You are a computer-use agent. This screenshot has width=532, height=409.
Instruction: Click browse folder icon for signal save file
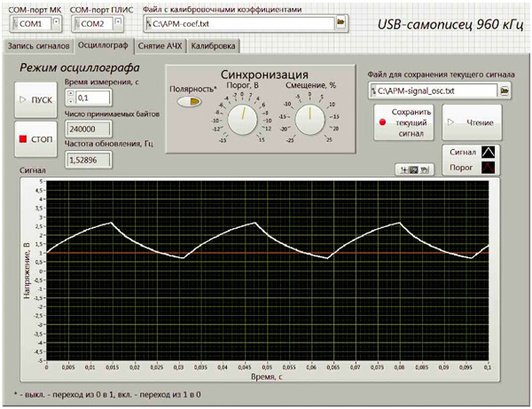pos(505,90)
